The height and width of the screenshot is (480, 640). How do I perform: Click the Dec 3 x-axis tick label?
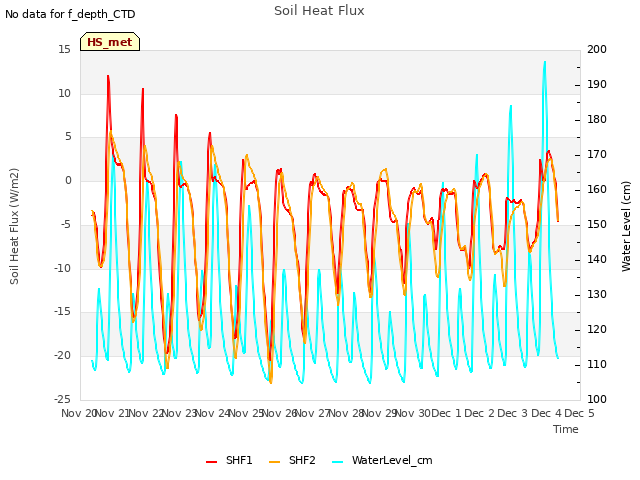pyautogui.click(x=513, y=413)
